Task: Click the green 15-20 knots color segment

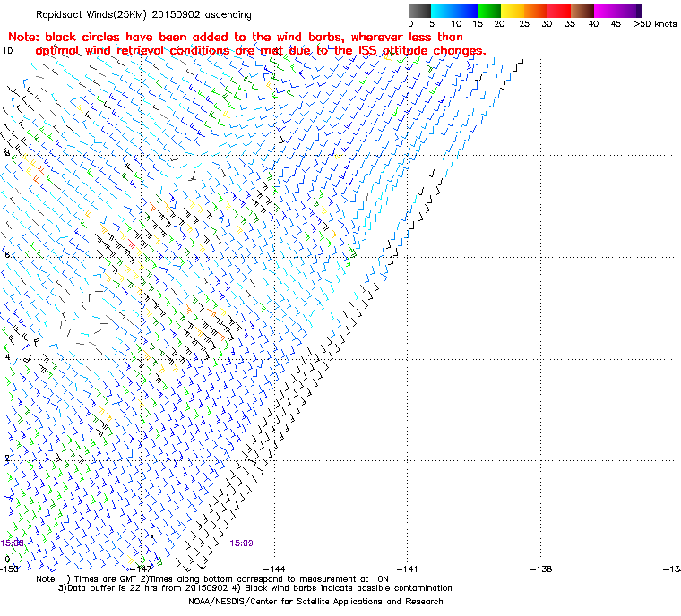Action: [489, 11]
